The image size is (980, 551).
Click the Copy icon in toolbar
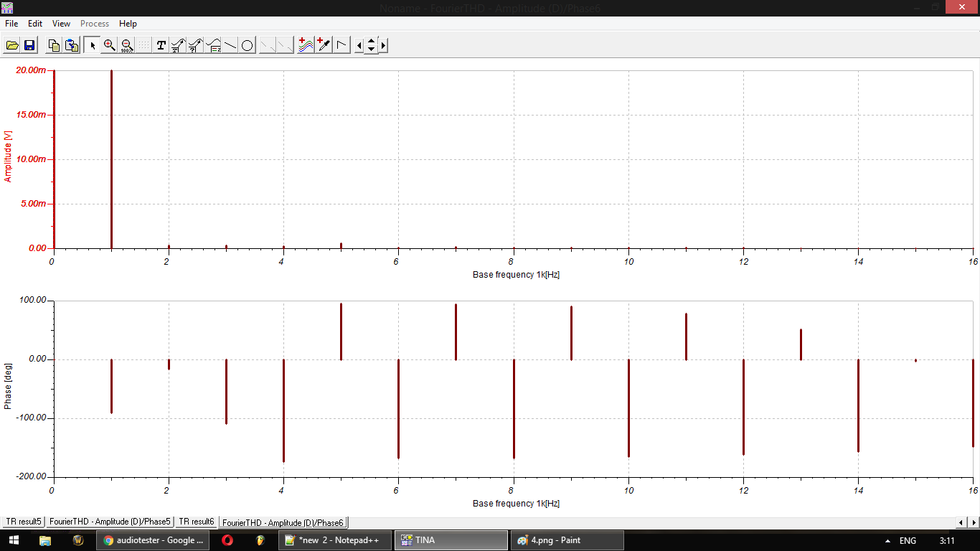click(54, 45)
